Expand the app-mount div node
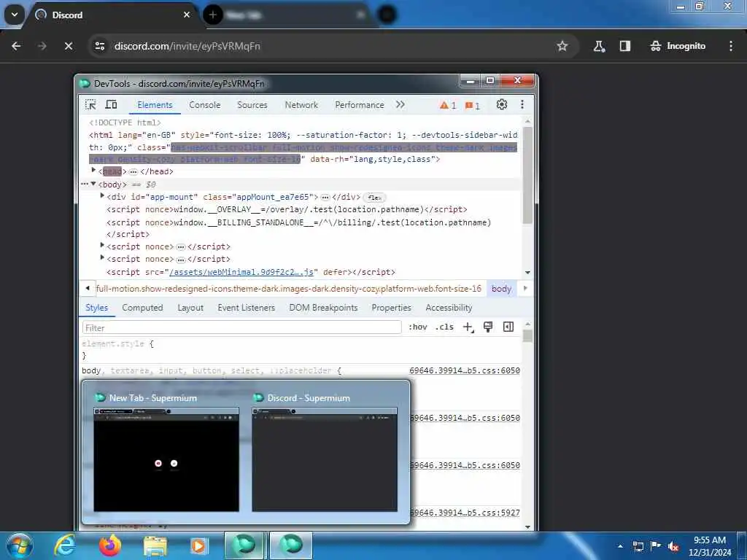This screenshot has width=747, height=560. pyautogui.click(x=102, y=196)
